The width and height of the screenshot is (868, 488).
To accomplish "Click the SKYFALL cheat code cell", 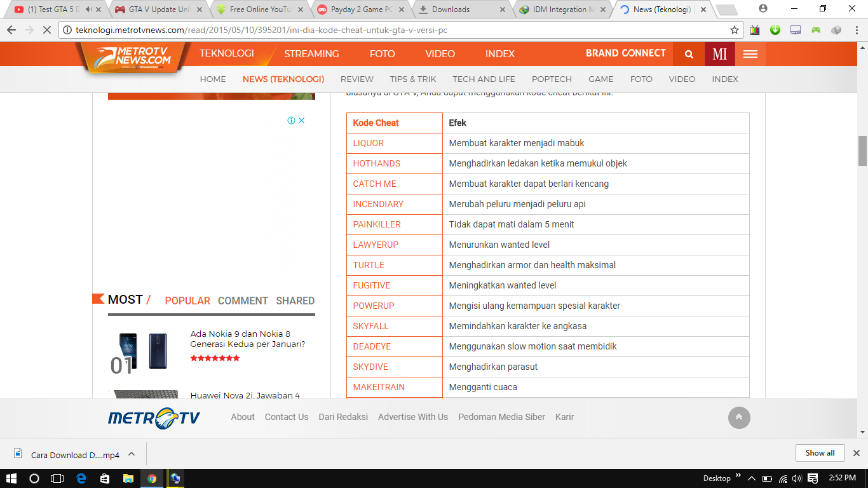I will [395, 326].
